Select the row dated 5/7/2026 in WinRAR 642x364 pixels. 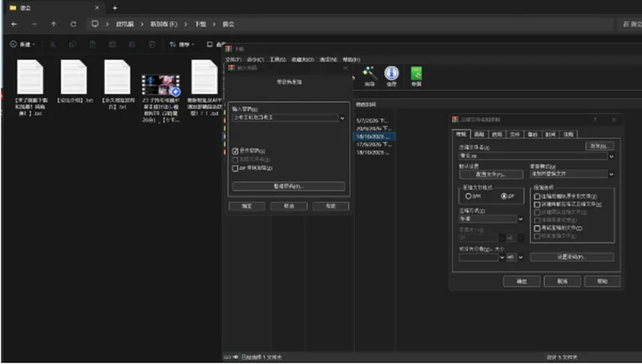(374, 121)
